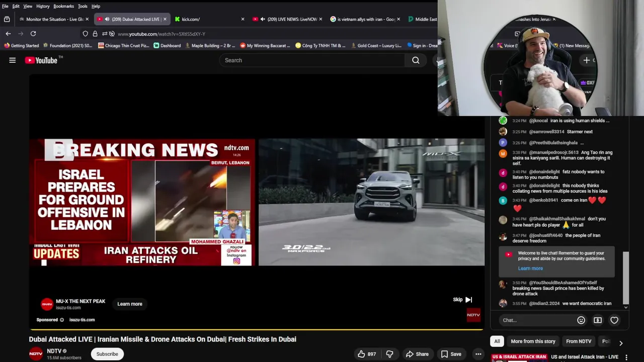
Task: Dislike the video with thumbs down
Action: pos(389,354)
